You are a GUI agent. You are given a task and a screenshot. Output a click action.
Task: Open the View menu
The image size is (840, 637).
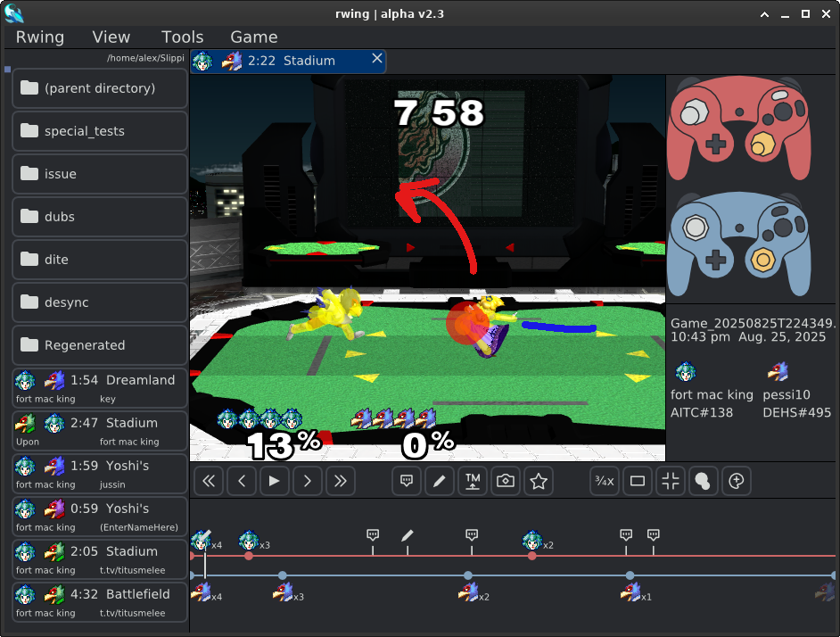(x=111, y=37)
